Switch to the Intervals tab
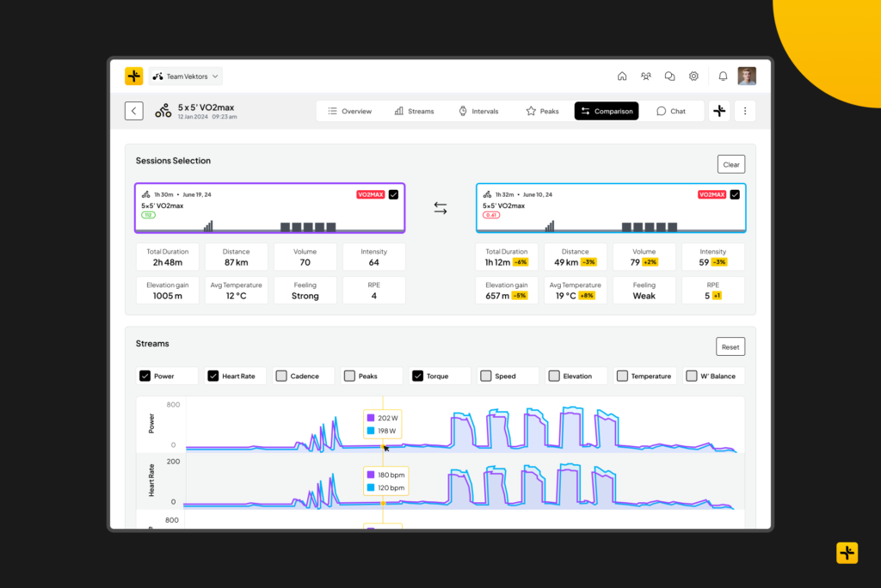The image size is (881, 588). click(478, 111)
